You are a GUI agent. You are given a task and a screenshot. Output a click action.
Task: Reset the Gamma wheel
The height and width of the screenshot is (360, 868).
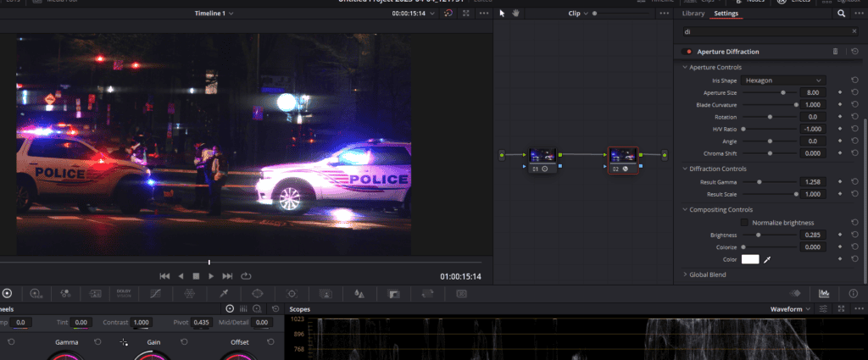click(98, 341)
